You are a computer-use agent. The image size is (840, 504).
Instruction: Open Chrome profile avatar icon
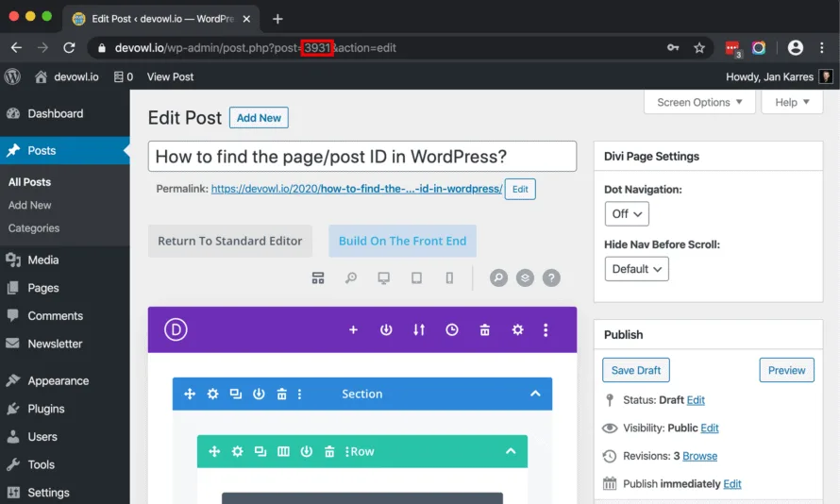pos(796,48)
